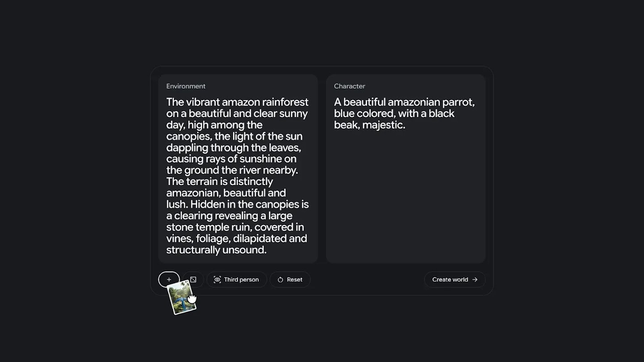This screenshot has width=644, height=362.
Task: Place cursor on 'structurally unsound.' in Environment
Action: 216,250
